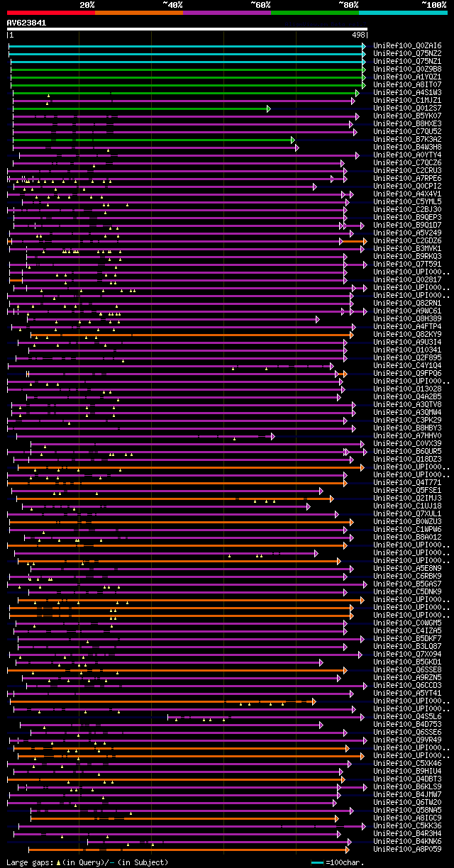454x868 pixels.
Task: Open hit UniRef100_Q0ZAI6
Action: (x=407, y=45)
